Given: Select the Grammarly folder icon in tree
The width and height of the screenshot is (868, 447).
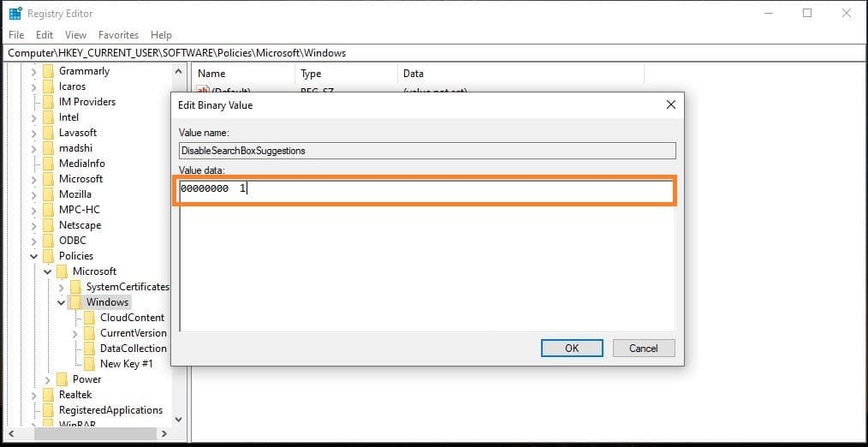Looking at the screenshot, I should [48, 71].
